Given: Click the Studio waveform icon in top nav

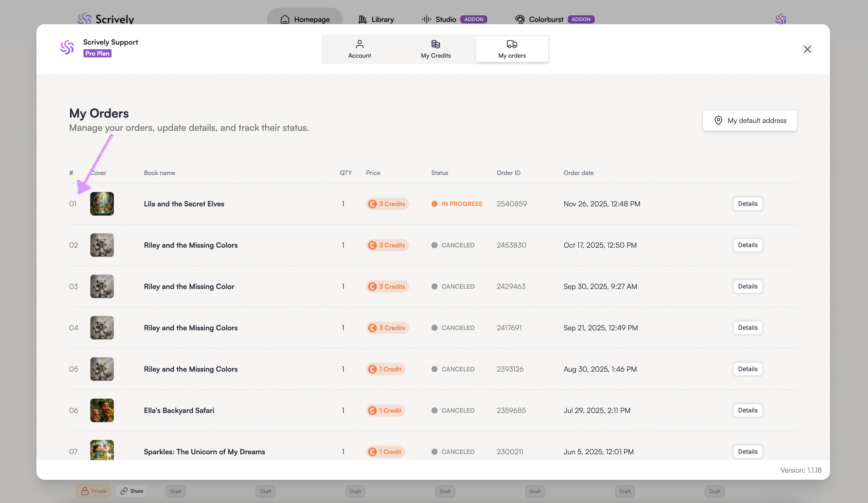Looking at the screenshot, I should 426,19.
